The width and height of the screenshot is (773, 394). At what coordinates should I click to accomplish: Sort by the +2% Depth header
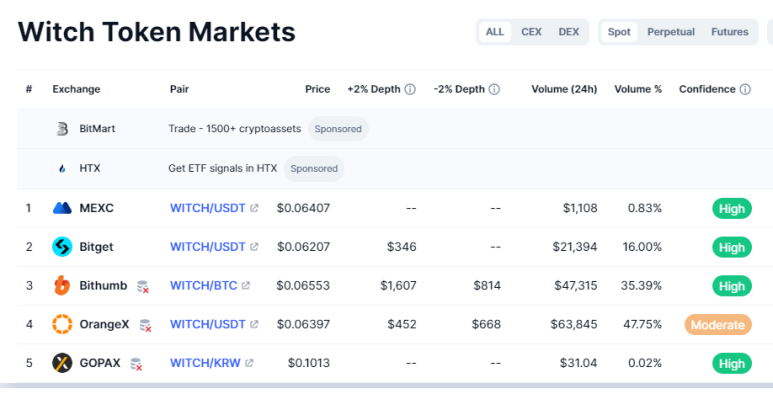[x=374, y=89]
